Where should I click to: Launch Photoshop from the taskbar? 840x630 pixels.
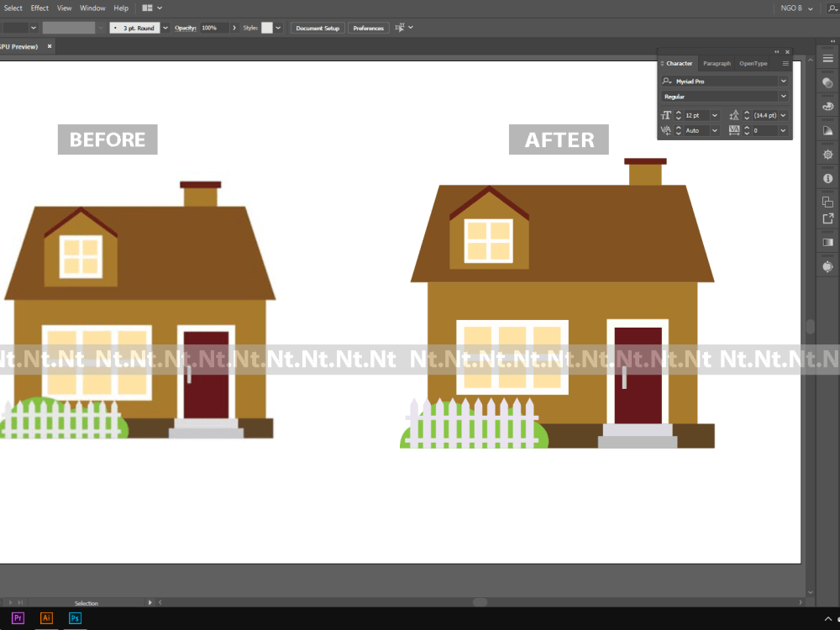[x=75, y=617]
